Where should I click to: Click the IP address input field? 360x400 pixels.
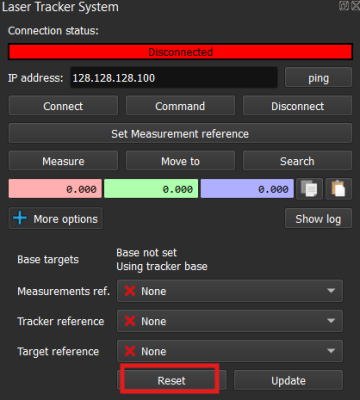pyautogui.click(x=174, y=78)
